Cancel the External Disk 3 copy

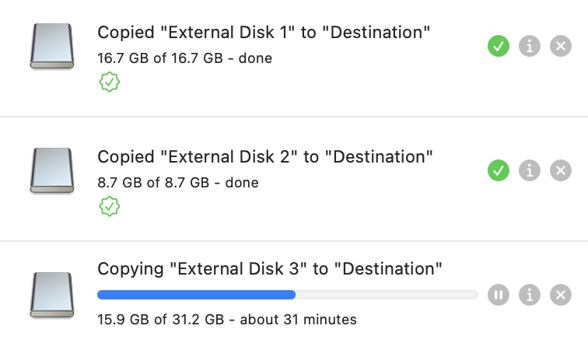(560, 295)
